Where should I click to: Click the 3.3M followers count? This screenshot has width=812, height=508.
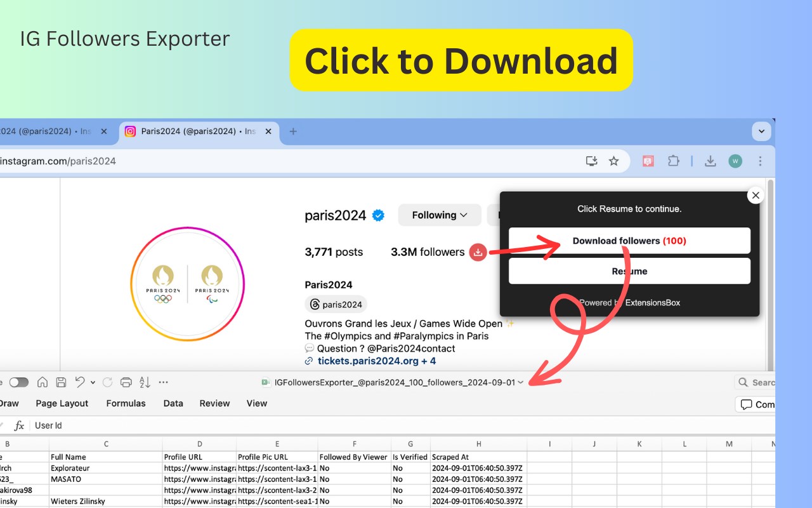[x=428, y=252]
